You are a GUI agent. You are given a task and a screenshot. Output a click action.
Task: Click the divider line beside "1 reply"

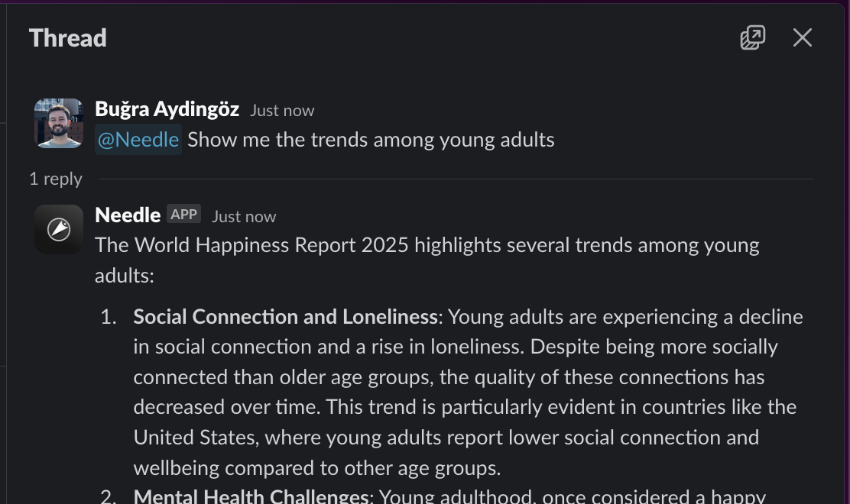coord(456,179)
